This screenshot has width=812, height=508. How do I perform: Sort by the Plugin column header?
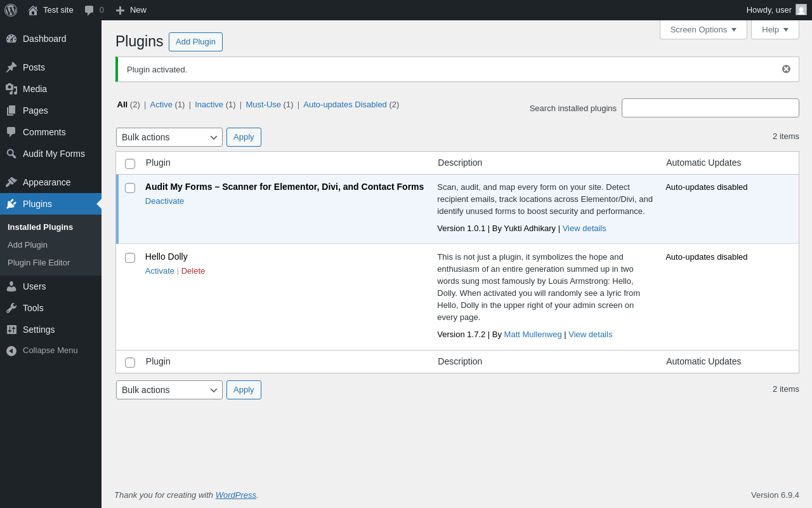pos(158,163)
